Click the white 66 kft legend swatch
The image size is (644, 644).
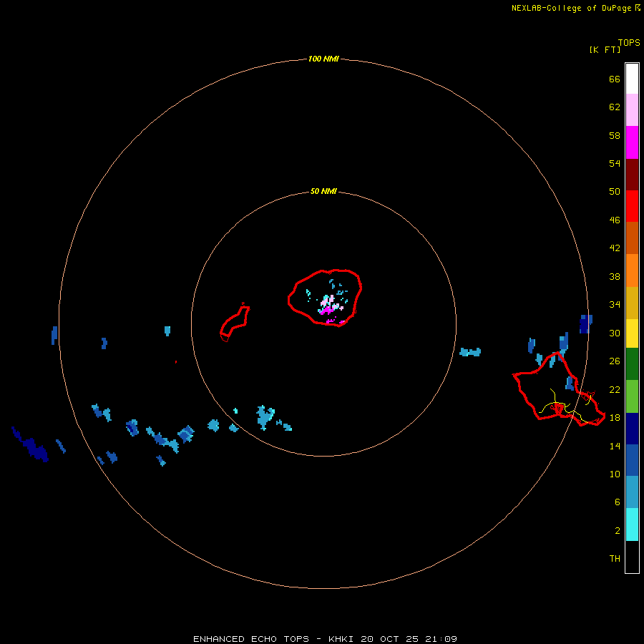[632, 79]
